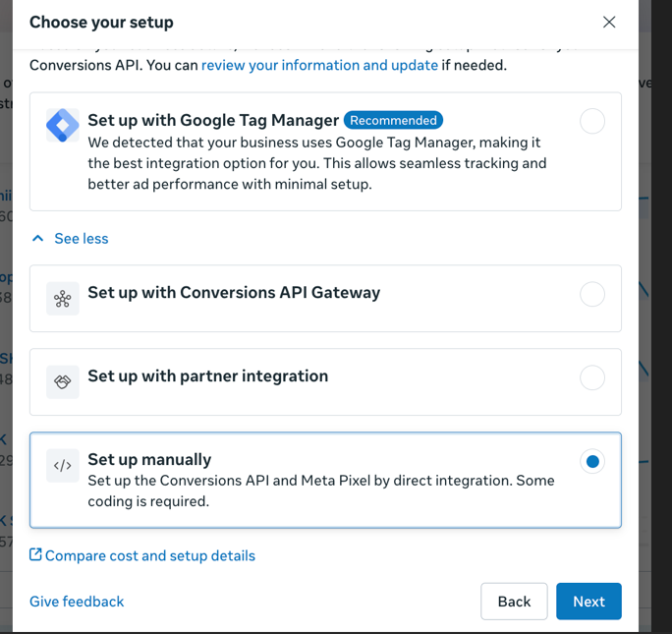Click the partner integration handshake icon
The image size is (672, 634).
pyautogui.click(x=63, y=382)
